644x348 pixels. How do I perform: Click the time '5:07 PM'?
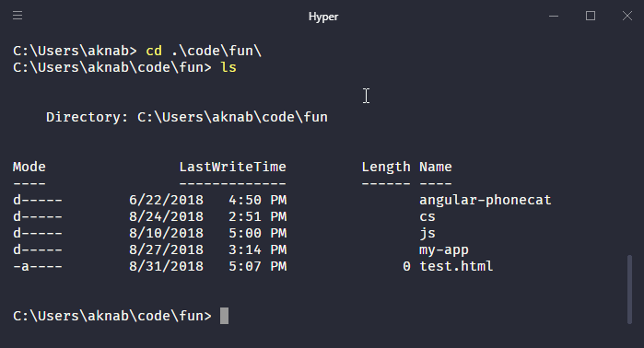click(x=258, y=266)
